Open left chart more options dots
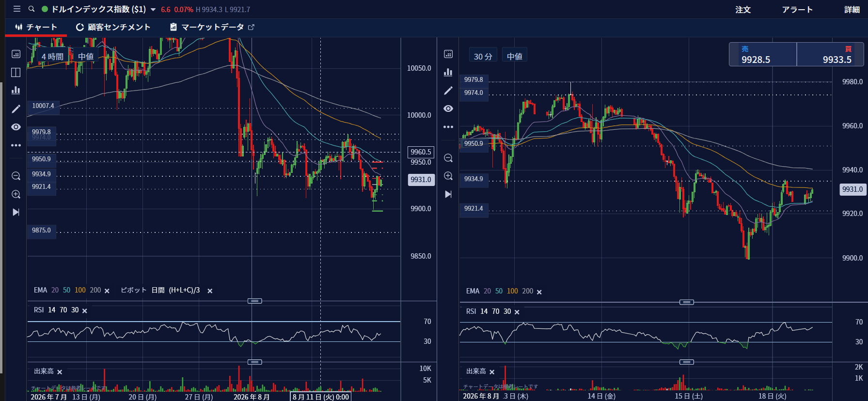The height and width of the screenshot is (401, 868). (x=16, y=145)
